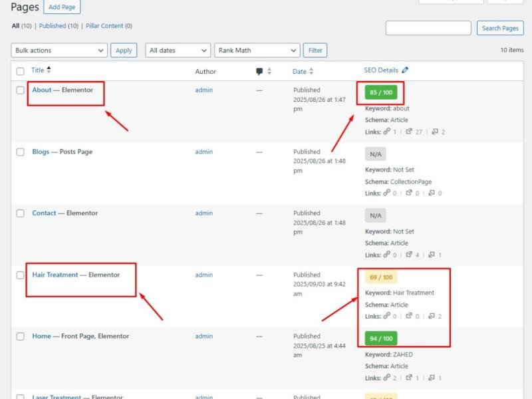Viewport: 532px width, 399px height.
Task: Click internal links icon in Home row
Action: [x=387, y=377]
